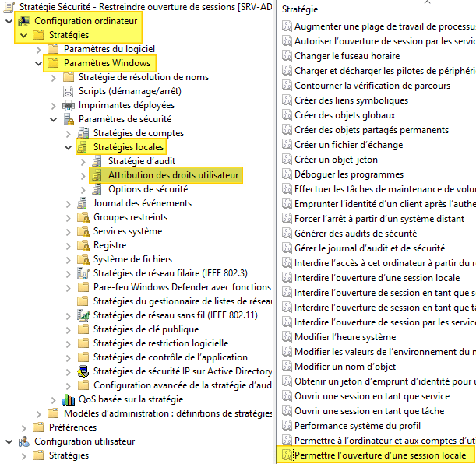Click the Scripts (démarrage/arrêt) script icon
Viewport: 476px width, 464px height.
68,91
